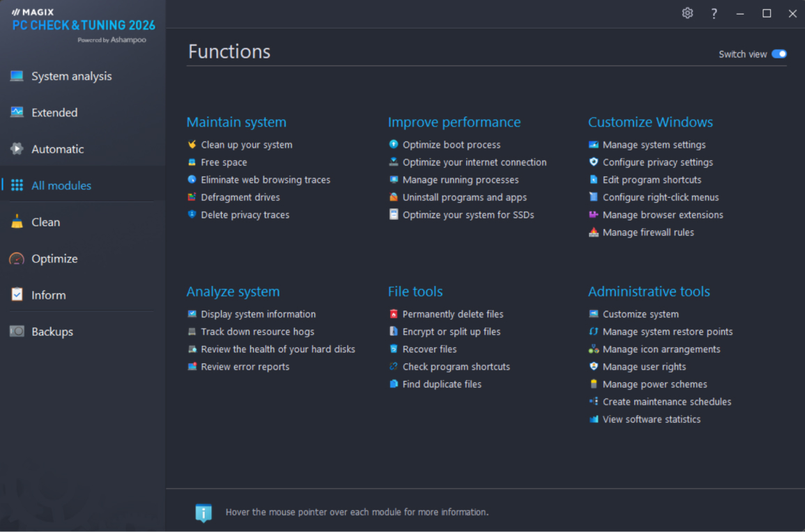
Task: Open Manage system restore points
Action: point(667,332)
